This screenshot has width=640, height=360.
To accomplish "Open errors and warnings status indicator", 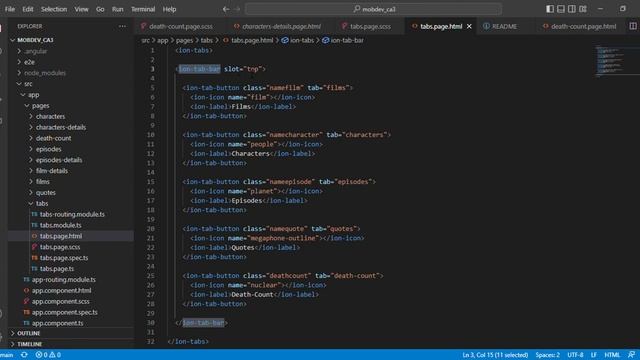I will tap(48, 355).
